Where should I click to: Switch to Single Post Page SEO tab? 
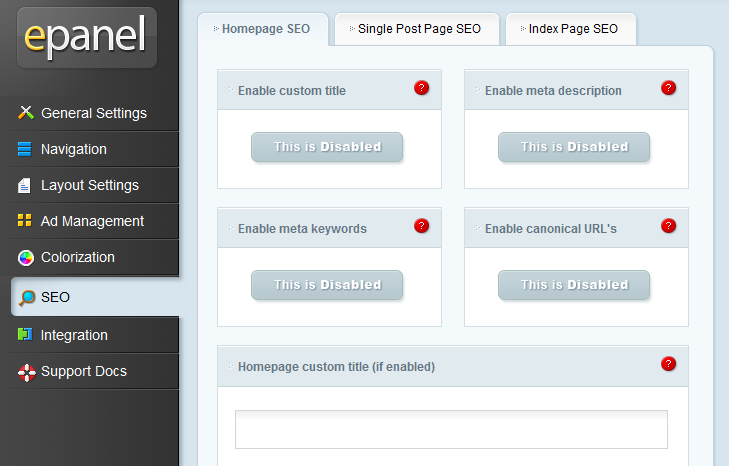click(x=417, y=29)
